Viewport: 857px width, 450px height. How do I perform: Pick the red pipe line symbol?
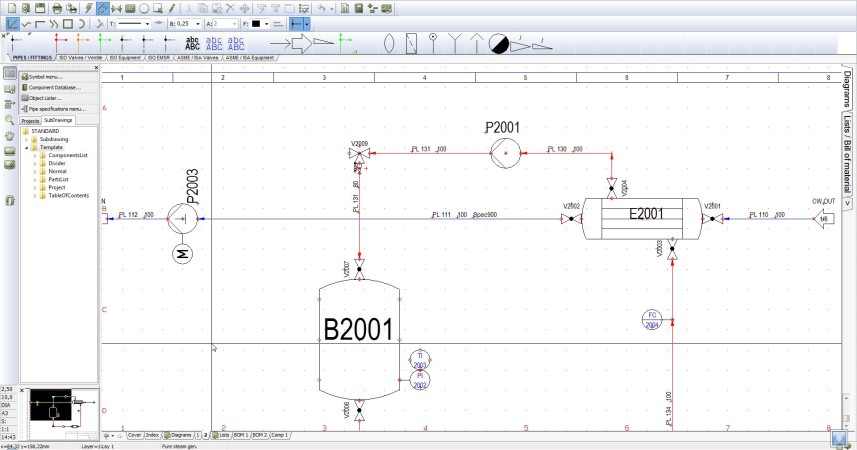click(59, 43)
